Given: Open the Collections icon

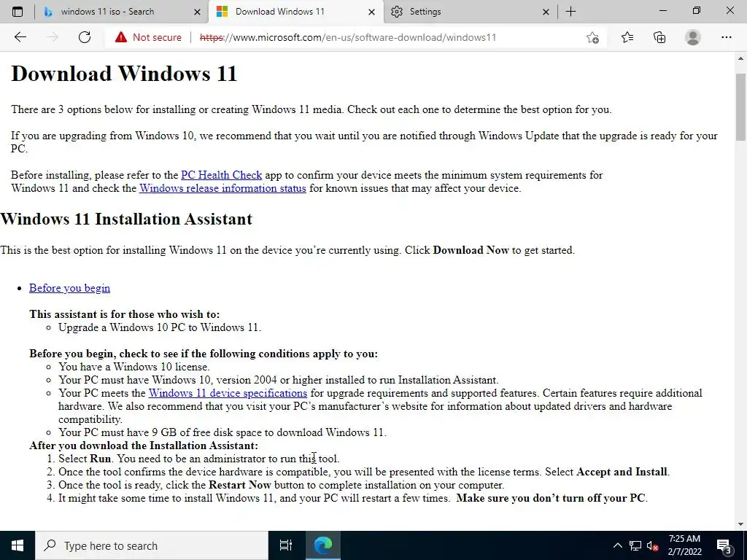Looking at the screenshot, I should (659, 37).
